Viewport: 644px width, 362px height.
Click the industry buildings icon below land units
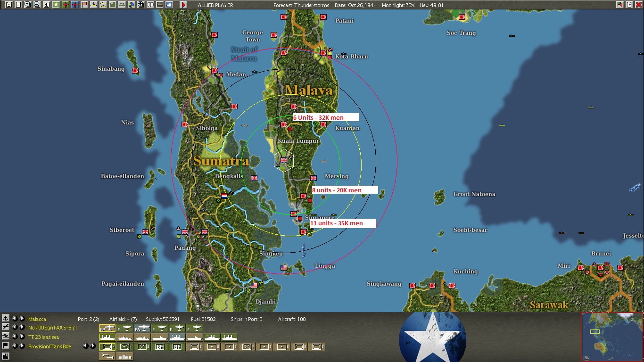(x=125, y=356)
